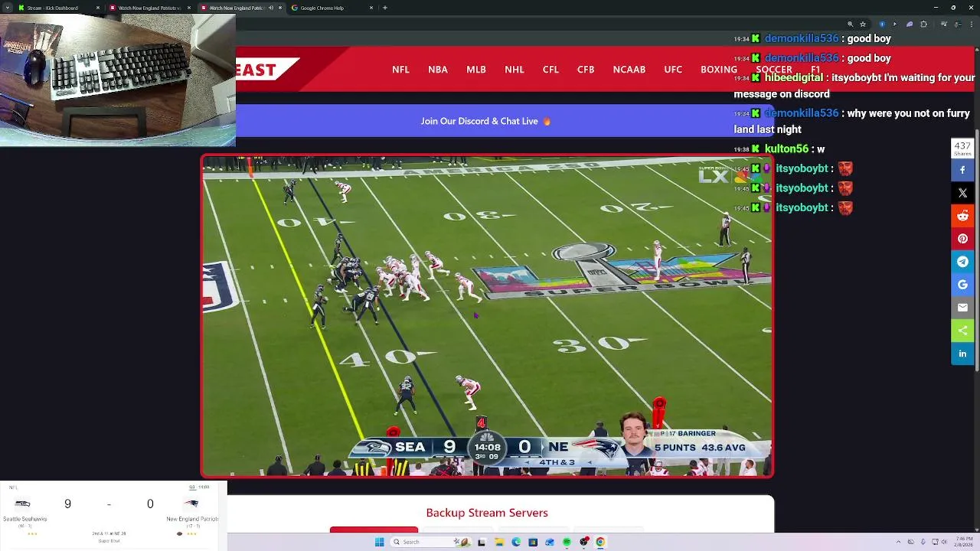
Task: Click the zoom magnifier icon in address bar
Action: [x=850, y=24]
